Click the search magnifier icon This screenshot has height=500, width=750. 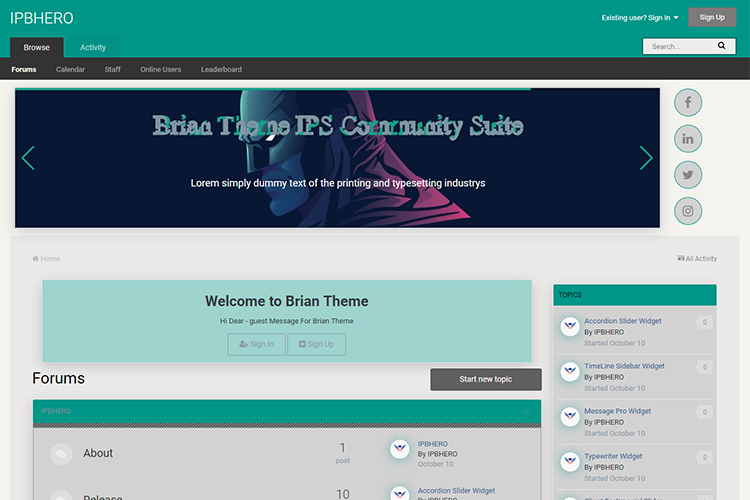721,46
